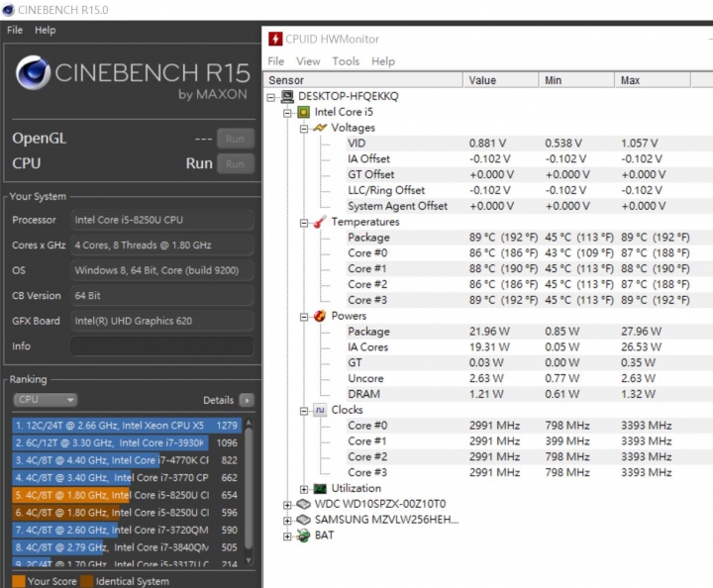Select ranking row scoring 822, i7-4770K
Image resolution: width=713 pixels, height=588 pixels.
[x=127, y=460]
